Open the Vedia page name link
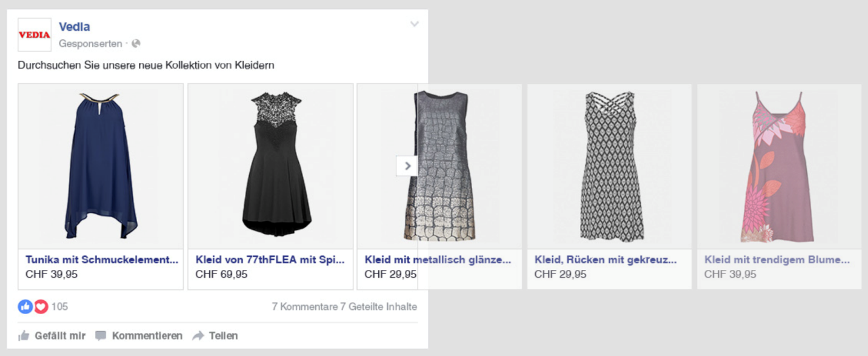This screenshot has height=356, width=868. pos(73,26)
